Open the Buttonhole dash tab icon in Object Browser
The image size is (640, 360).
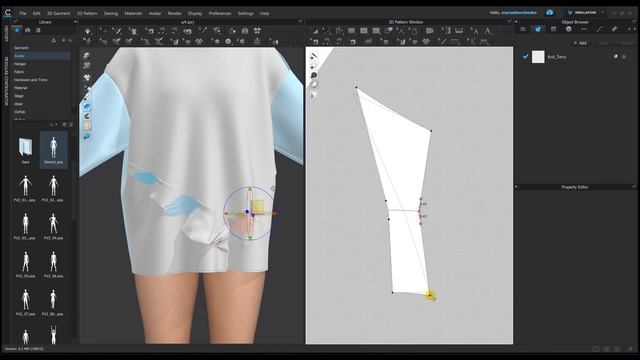tap(584, 29)
